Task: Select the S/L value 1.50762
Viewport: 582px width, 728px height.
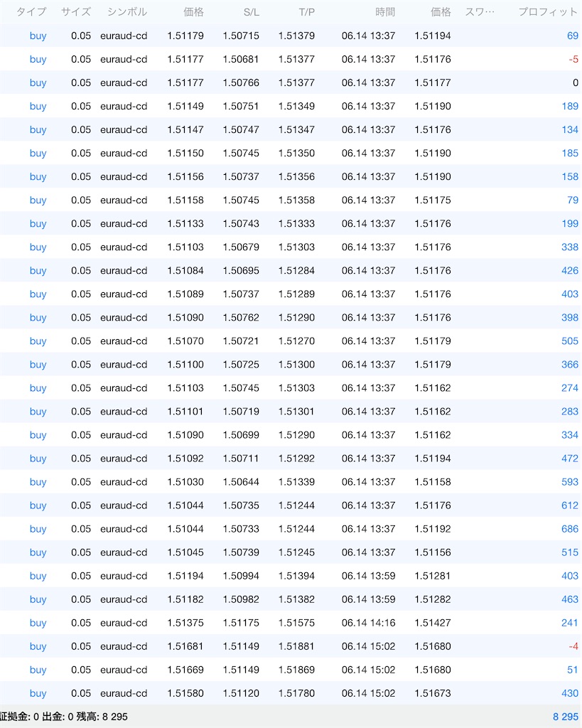Action: [x=241, y=318]
